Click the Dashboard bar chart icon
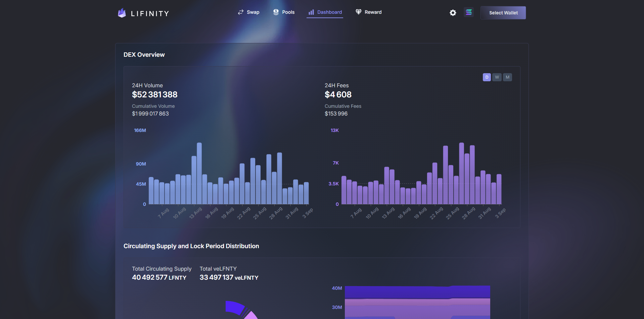This screenshot has width=644, height=319. pyautogui.click(x=311, y=12)
